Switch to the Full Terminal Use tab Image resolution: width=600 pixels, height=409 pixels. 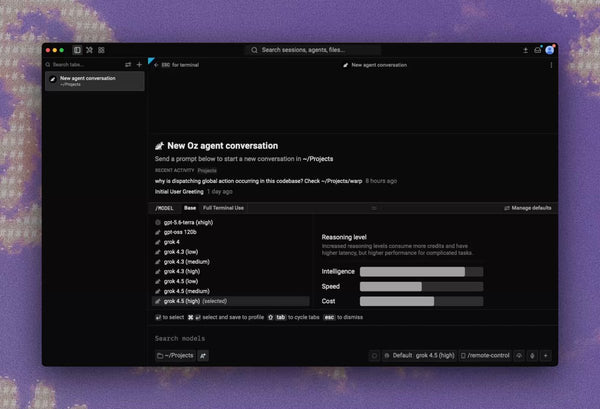tap(223, 208)
